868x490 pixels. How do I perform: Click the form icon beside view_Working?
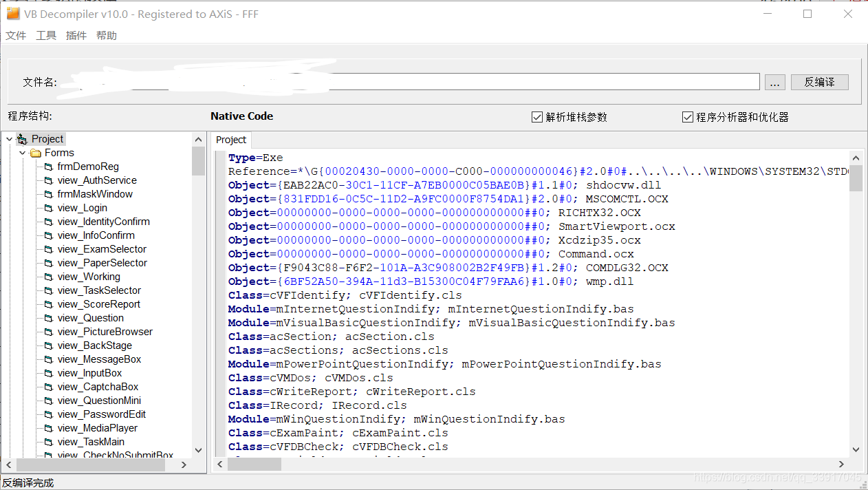click(x=49, y=277)
